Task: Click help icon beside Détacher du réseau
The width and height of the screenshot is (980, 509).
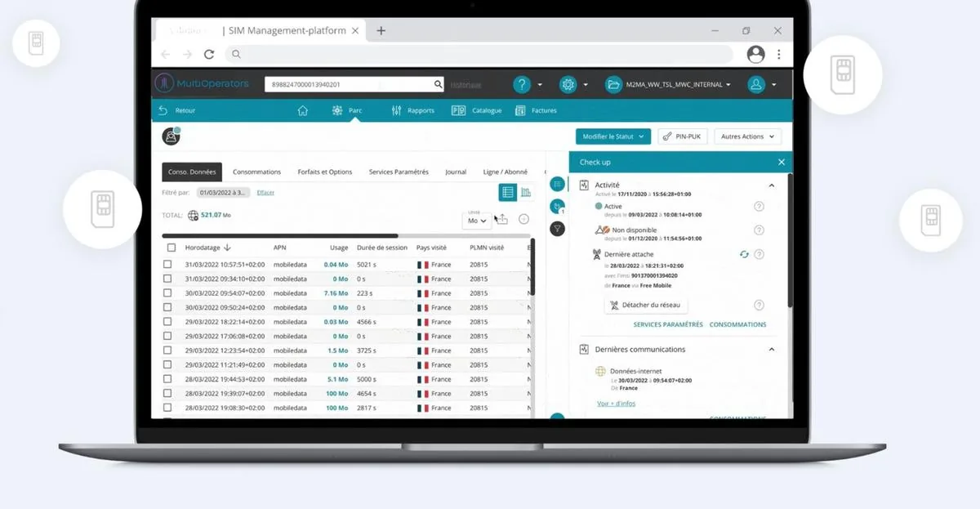Action: (759, 305)
